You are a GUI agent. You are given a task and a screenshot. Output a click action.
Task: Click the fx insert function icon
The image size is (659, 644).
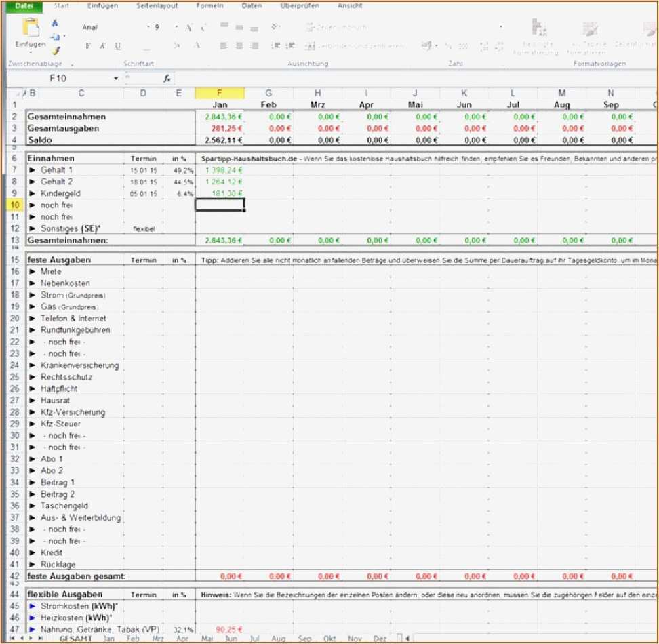click(x=167, y=79)
